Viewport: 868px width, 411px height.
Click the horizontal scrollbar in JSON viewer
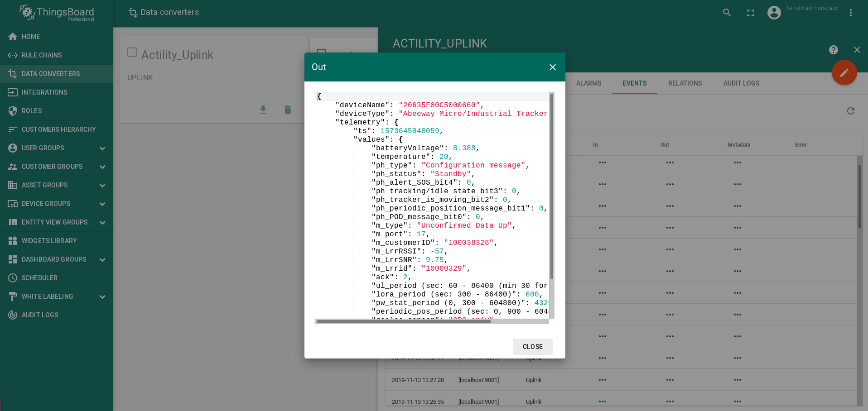tap(404, 321)
